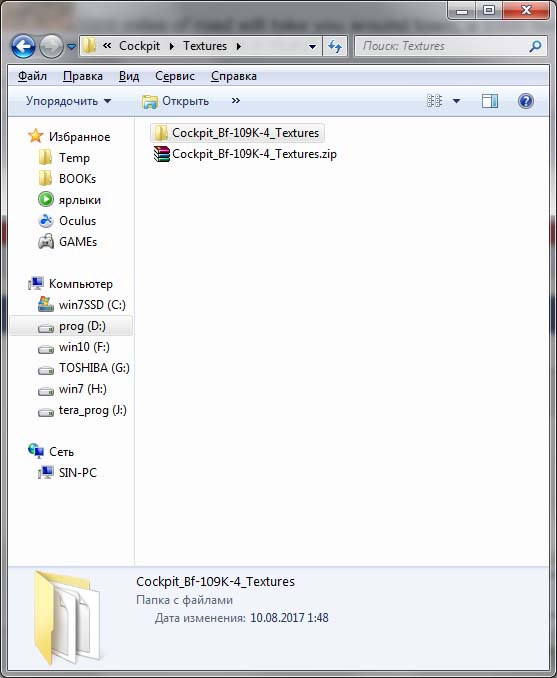The height and width of the screenshot is (678, 557).
Task: Click date value 10.08.2017 1:48
Action: tap(289, 617)
